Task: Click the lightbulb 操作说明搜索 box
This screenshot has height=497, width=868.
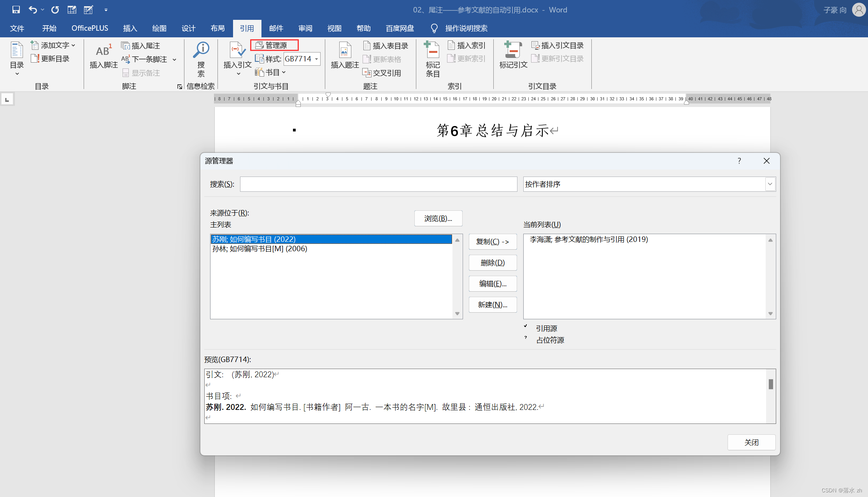Action: pos(459,28)
